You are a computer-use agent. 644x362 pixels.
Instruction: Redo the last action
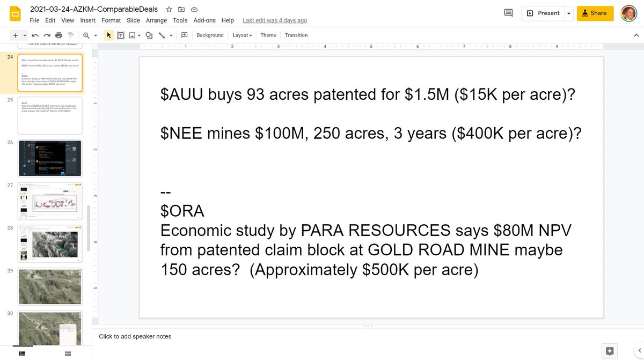(x=47, y=35)
